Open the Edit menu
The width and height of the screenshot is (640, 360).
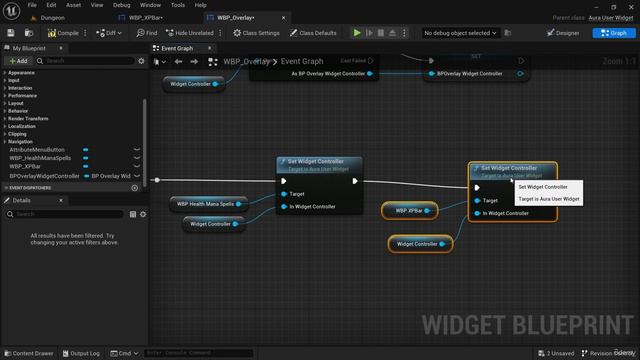[51, 5]
